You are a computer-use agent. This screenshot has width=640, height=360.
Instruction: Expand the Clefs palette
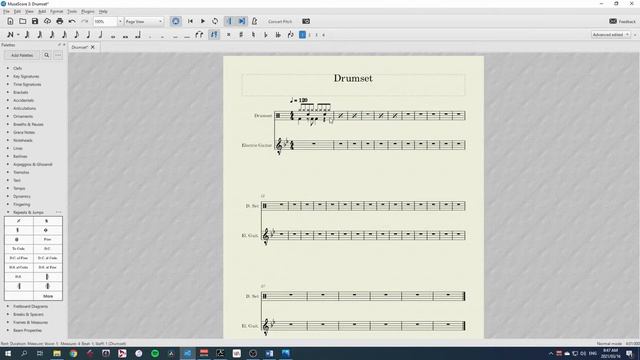[x=8, y=68]
